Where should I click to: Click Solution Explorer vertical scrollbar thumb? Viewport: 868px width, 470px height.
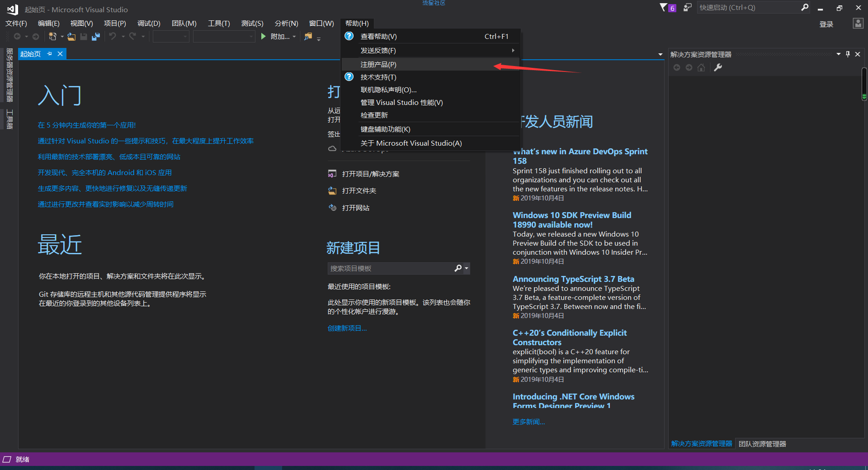tap(864, 84)
